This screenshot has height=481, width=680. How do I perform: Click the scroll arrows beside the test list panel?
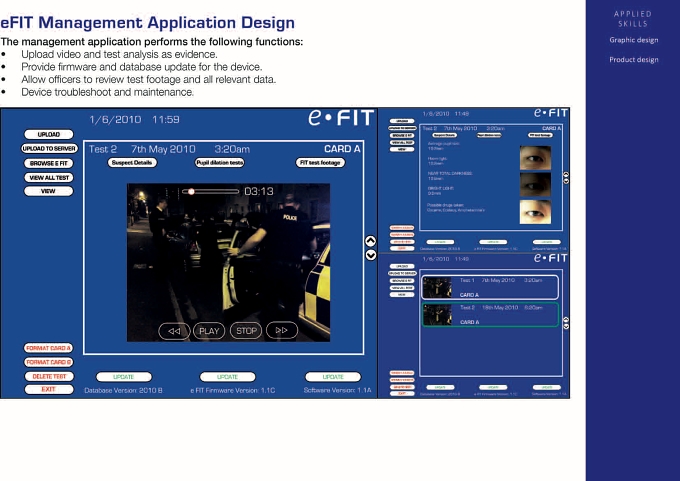(x=566, y=323)
